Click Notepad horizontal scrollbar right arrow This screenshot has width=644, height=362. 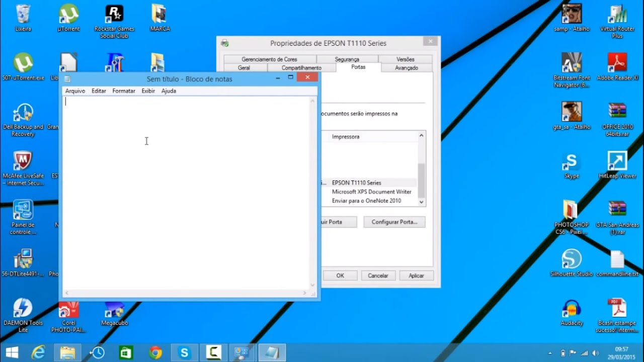pos(305,293)
